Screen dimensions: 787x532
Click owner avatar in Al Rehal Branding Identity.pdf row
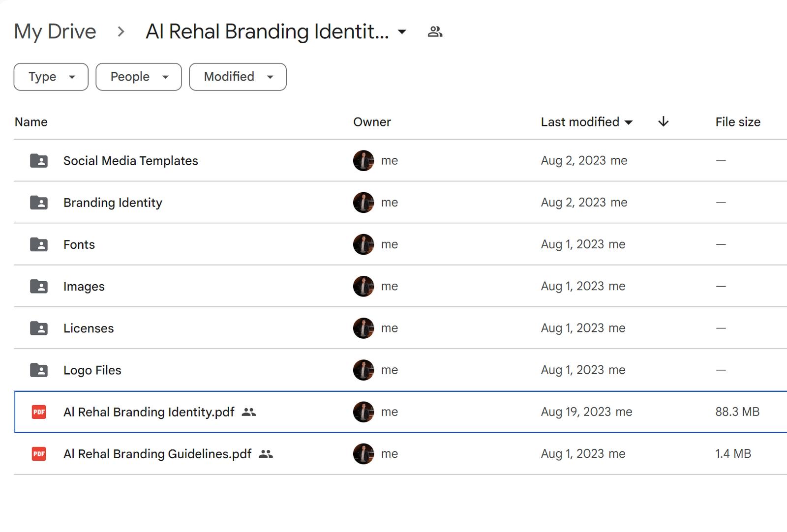click(x=363, y=412)
